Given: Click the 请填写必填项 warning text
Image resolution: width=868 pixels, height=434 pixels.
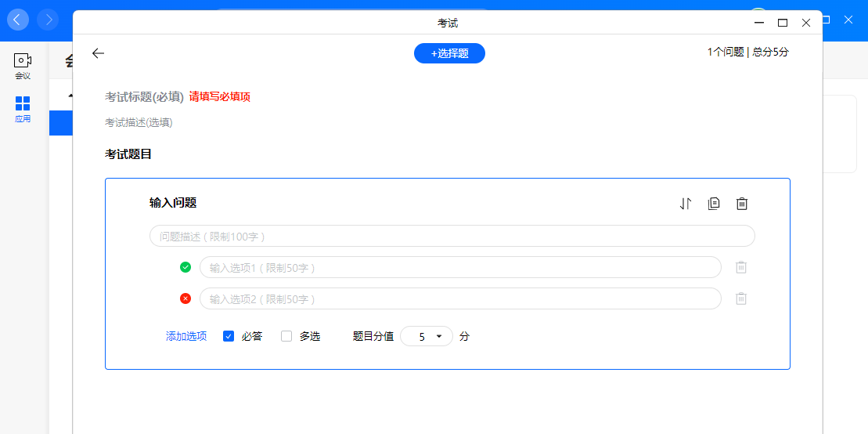Looking at the screenshot, I should coord(220,96).
